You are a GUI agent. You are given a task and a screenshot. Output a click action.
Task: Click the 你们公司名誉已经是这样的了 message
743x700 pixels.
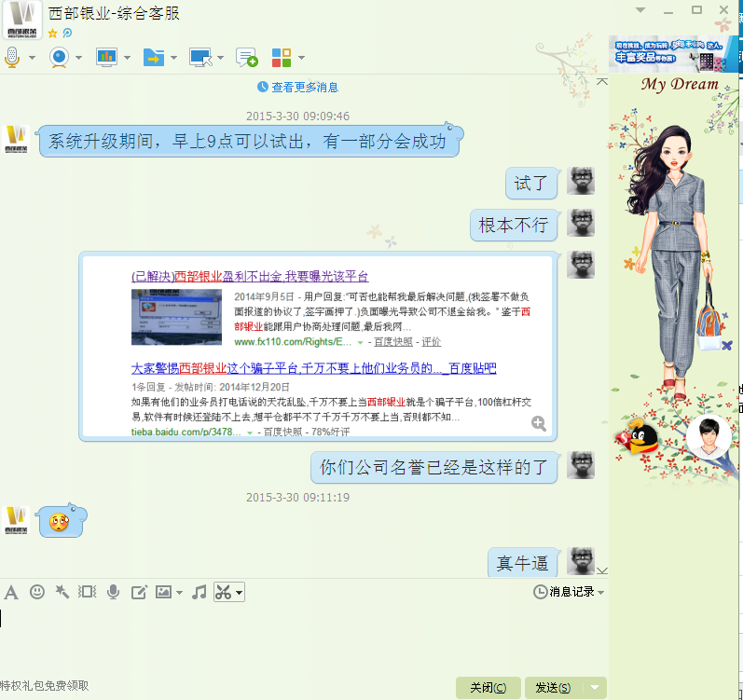433,468
